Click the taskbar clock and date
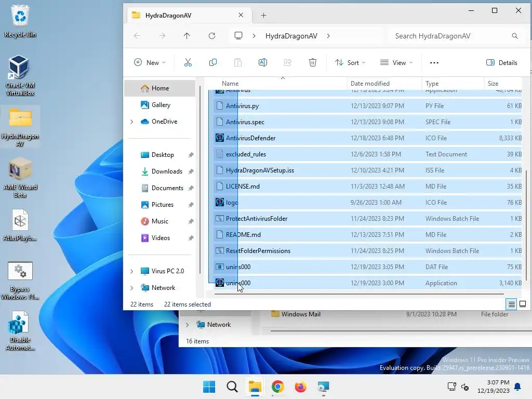The image size is (532, 399). pyautogui.click(x=494, y=387)
